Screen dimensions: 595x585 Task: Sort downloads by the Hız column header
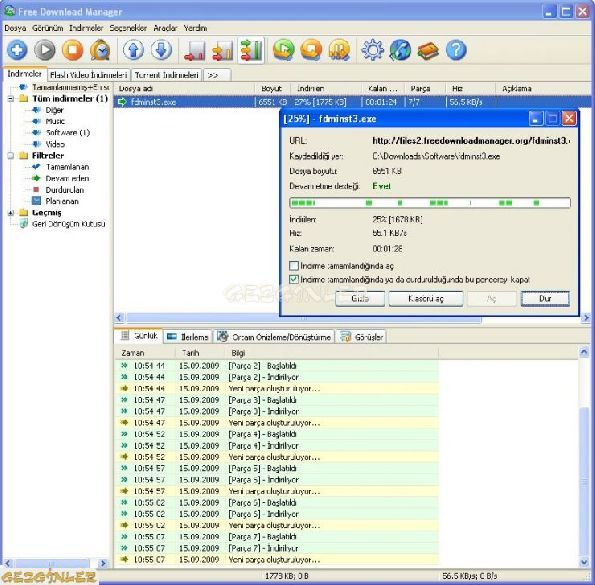point(471,88)
